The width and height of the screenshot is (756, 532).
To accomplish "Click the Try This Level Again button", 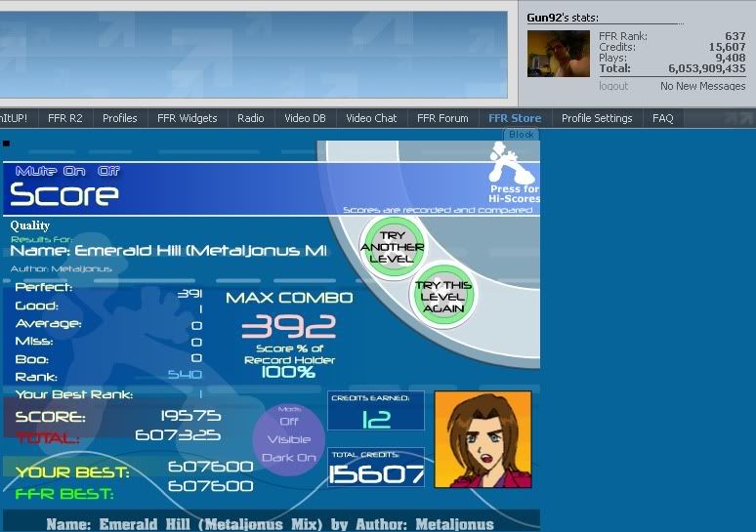I will tap(443, 297).
